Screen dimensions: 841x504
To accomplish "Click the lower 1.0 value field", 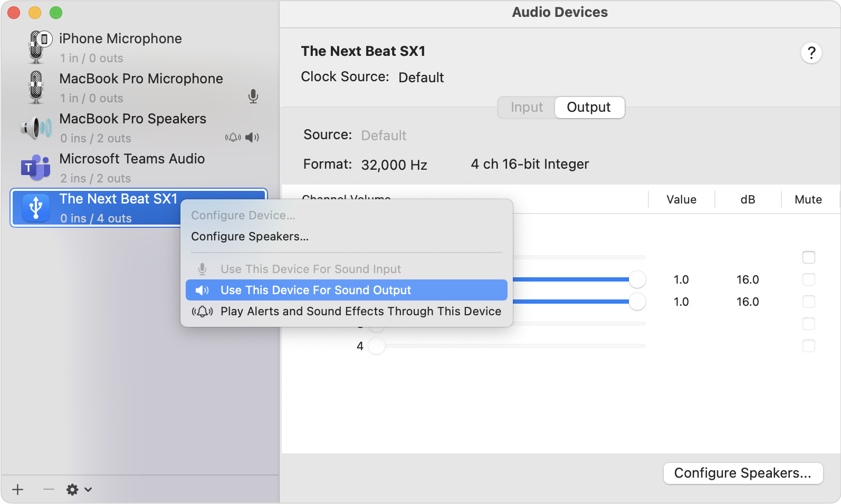I will (x=681, y=302).
